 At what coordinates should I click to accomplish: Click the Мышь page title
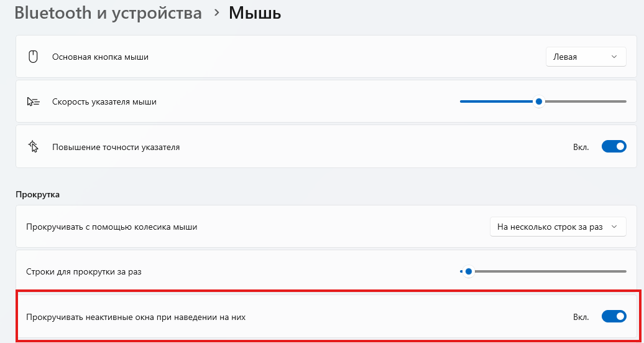click(x=255, y=12)
